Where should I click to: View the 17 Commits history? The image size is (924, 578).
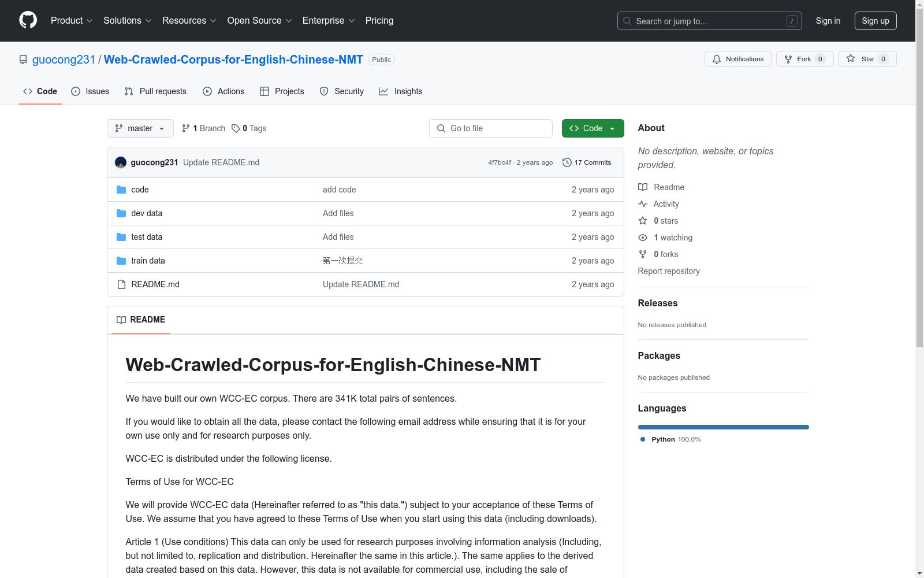[x=587, y=162]
